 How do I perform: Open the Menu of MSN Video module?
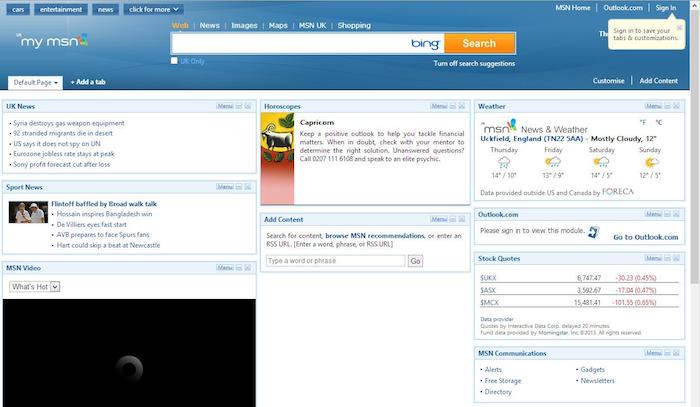[x=226, y=268]
